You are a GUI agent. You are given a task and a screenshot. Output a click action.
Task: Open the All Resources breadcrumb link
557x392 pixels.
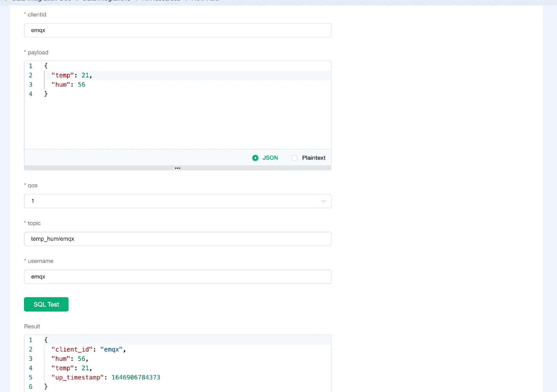(161, 1)
